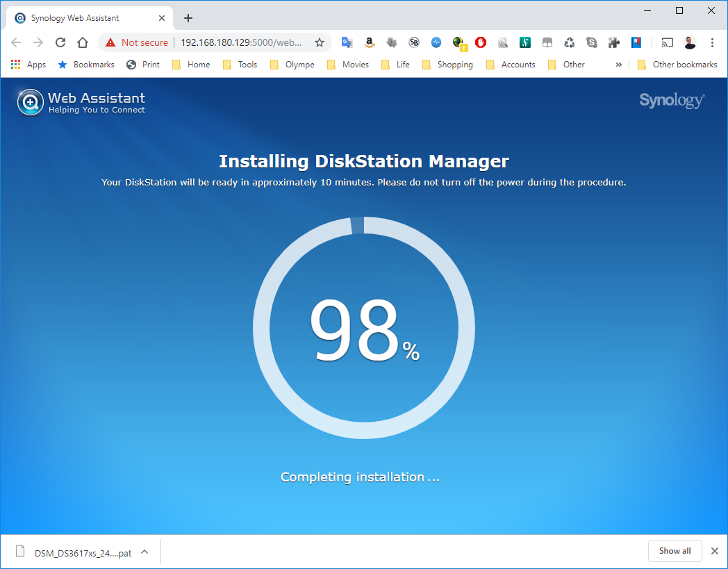Open the Home bookmarks folder
728x569 pixels.
pos(191,65)
